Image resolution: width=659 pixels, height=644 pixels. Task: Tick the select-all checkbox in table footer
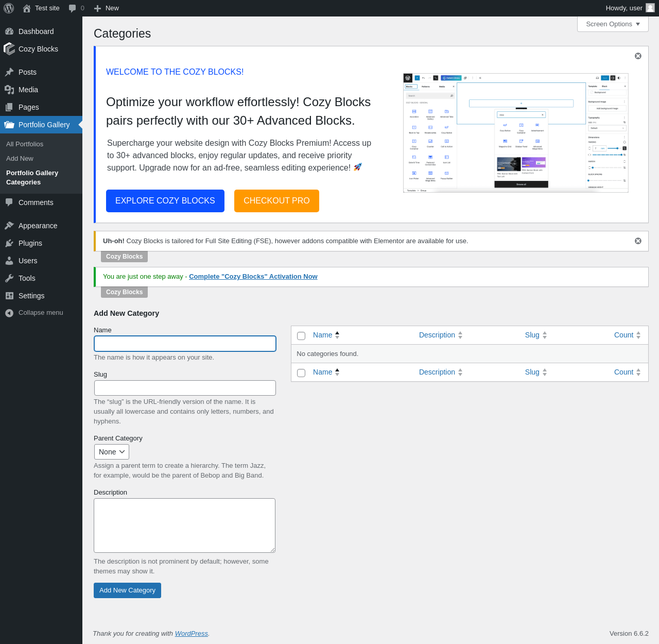pyautogui.click(x=301, y=373)
